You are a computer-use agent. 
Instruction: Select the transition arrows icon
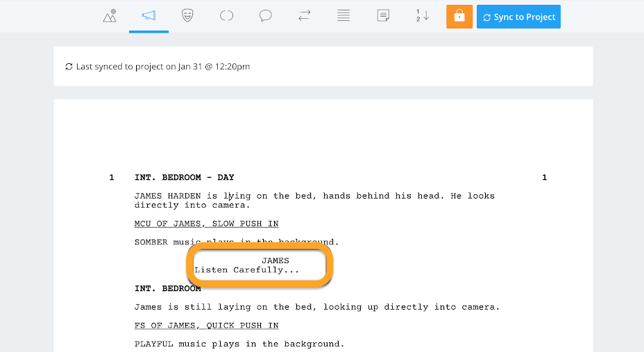tap(305, 15)
